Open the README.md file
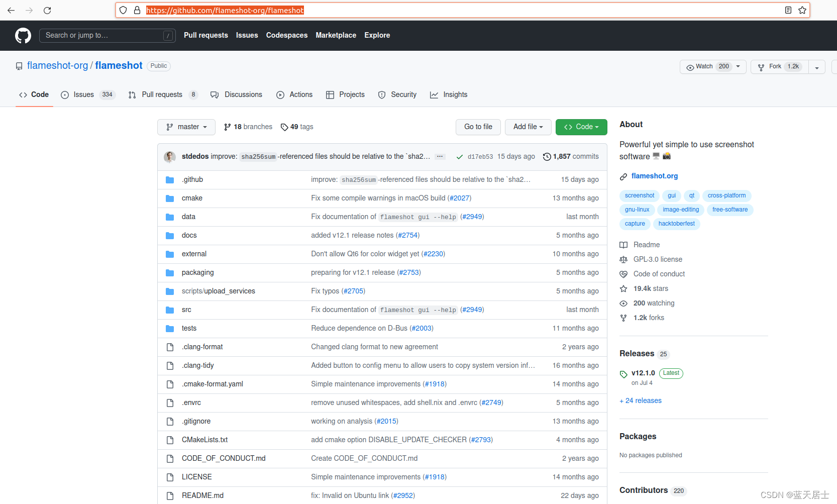Image resolution: width=837 pixels, height=504 pixels. [202, 496]
